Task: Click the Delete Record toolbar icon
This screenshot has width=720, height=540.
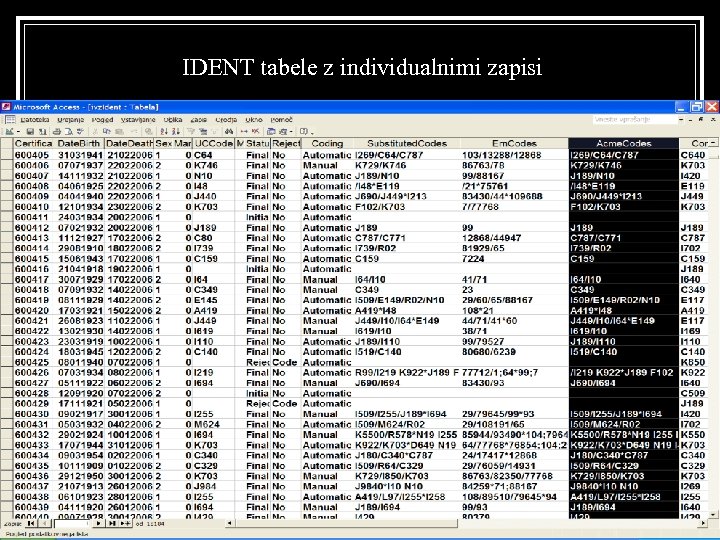Action: 256,131
